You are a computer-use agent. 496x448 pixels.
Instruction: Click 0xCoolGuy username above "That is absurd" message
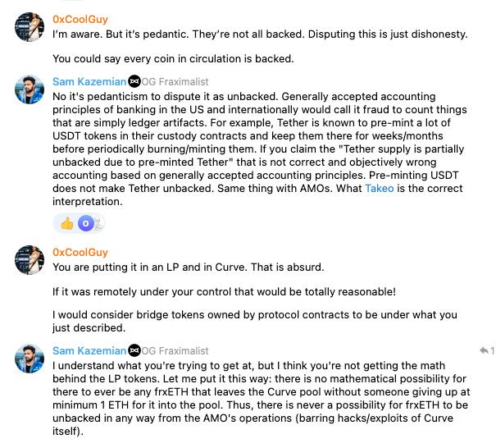coord(80,252)
